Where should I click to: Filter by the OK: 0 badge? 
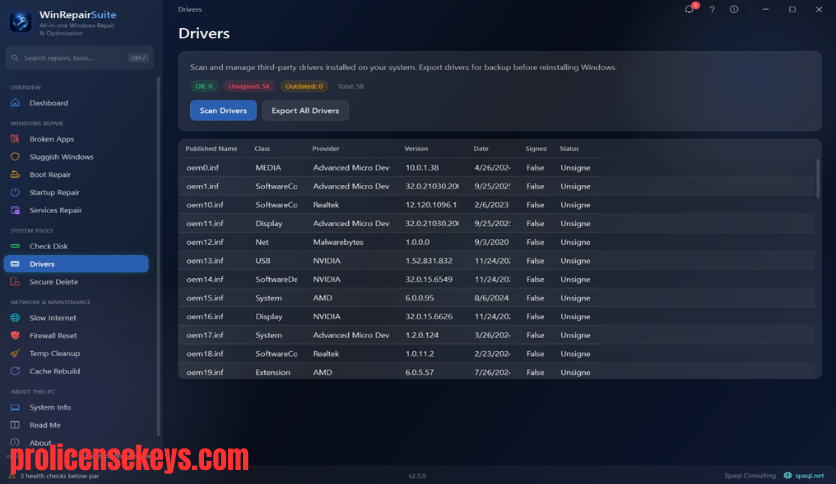pos(204,86)
